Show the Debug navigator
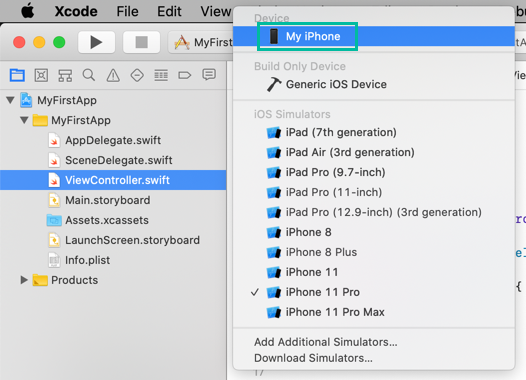The image size is (526, 380). pos(161,75)
